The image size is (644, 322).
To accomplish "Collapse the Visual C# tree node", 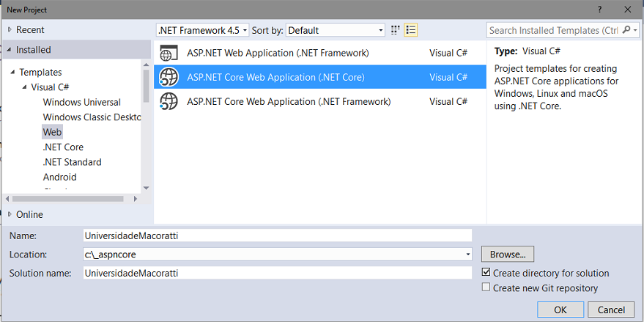I will 24,87.
